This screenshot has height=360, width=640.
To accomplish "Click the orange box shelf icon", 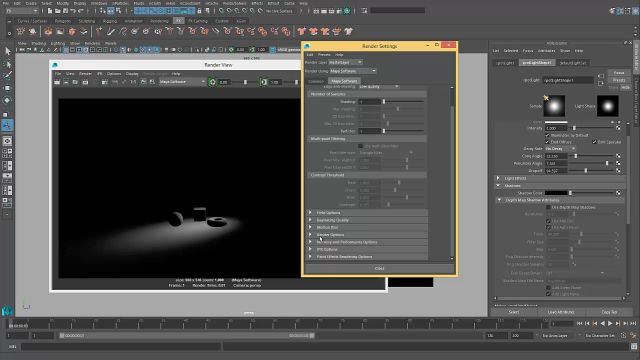I will pos(72,31).
